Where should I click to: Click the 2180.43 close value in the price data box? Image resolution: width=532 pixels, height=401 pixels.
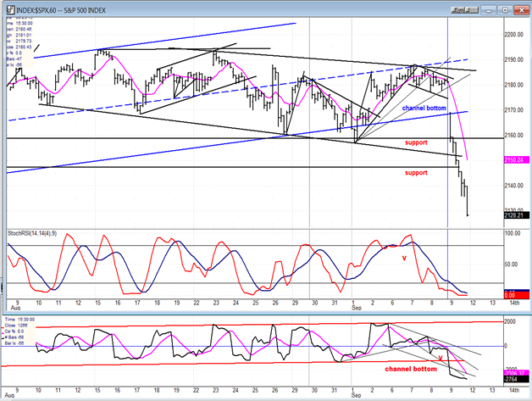[23, 47]
